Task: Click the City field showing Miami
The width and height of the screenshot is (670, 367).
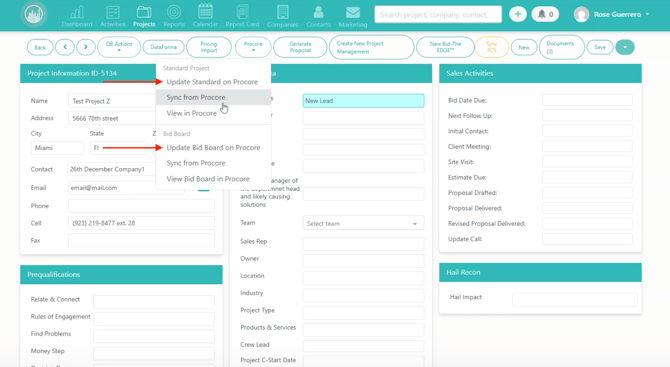Action: tap(58, 148)
